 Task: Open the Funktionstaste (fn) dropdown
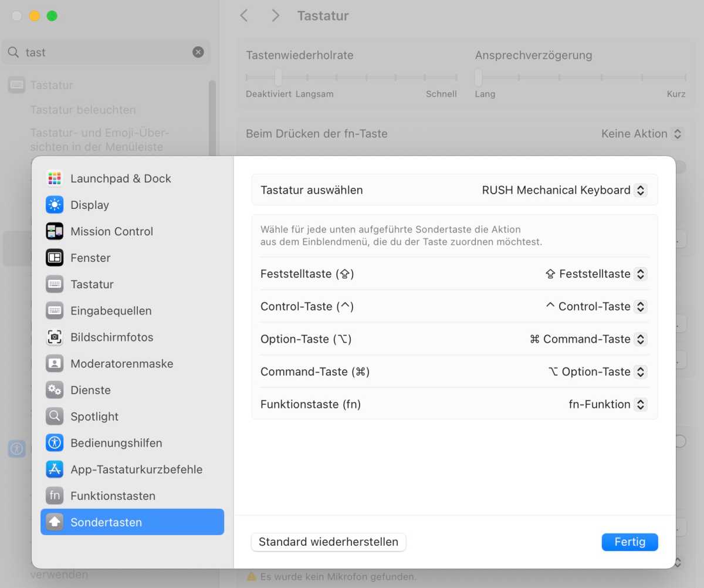[641, 404]
